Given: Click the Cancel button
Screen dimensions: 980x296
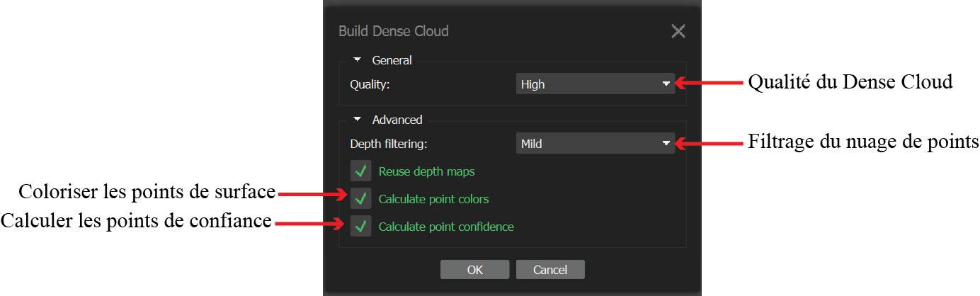Looking at the screenshot, I should click(x=550, y=270).
